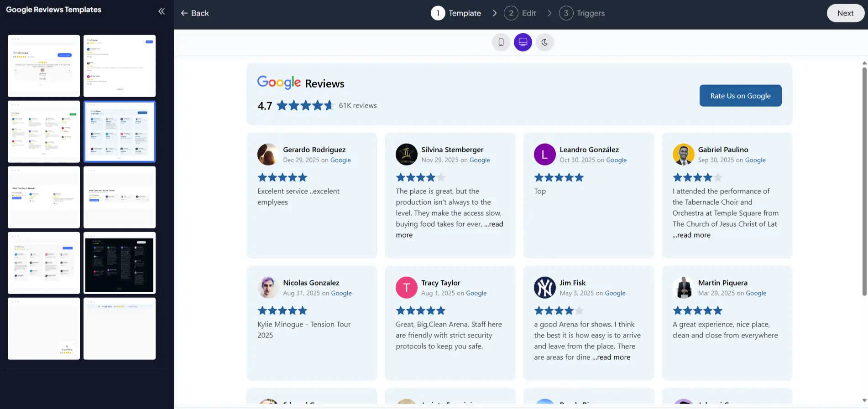Toggle dark mode moon icon

[x=545, y=42]
